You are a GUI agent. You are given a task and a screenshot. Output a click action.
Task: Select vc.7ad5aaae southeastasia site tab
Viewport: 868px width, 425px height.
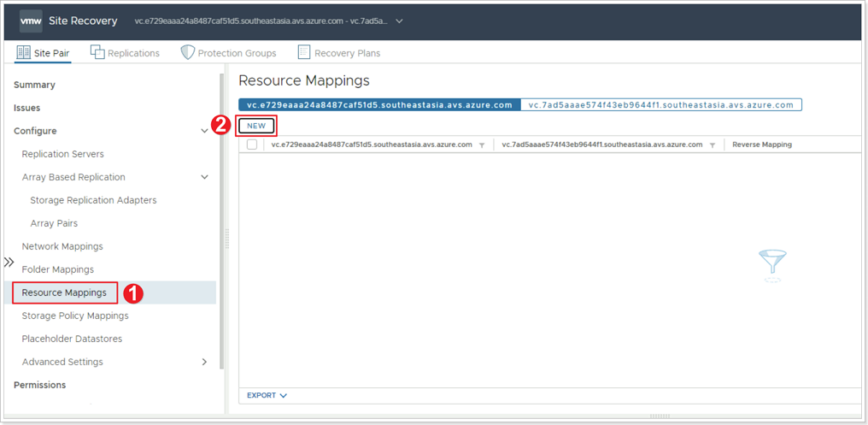click(x=661, y=104)
